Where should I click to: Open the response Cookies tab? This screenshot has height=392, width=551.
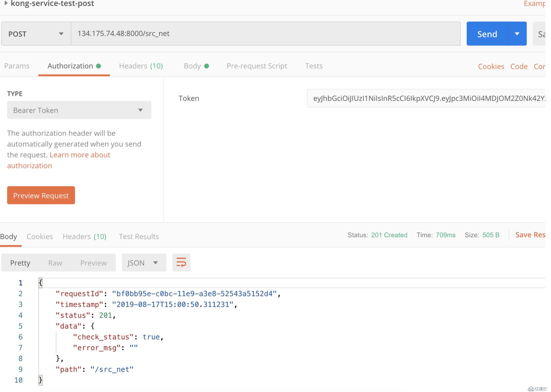coord(40,236)
